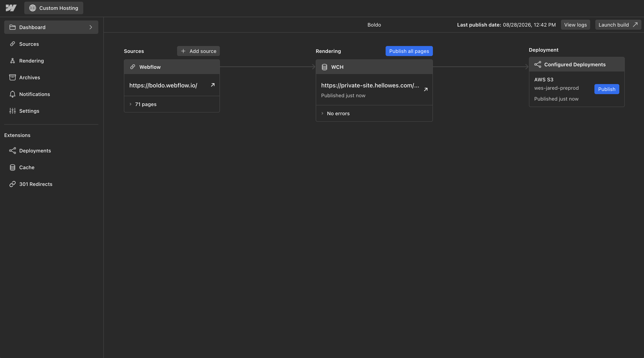The width and height of the screenshot is (644, 358).
Task: Click the globe icon in Custom Hosting
Action: (32, 8)
